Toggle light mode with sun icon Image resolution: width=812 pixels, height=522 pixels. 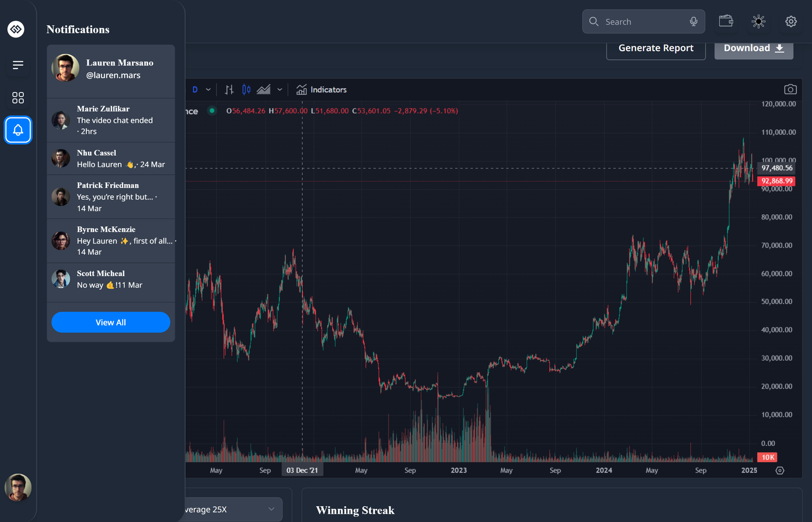point(758,21)
